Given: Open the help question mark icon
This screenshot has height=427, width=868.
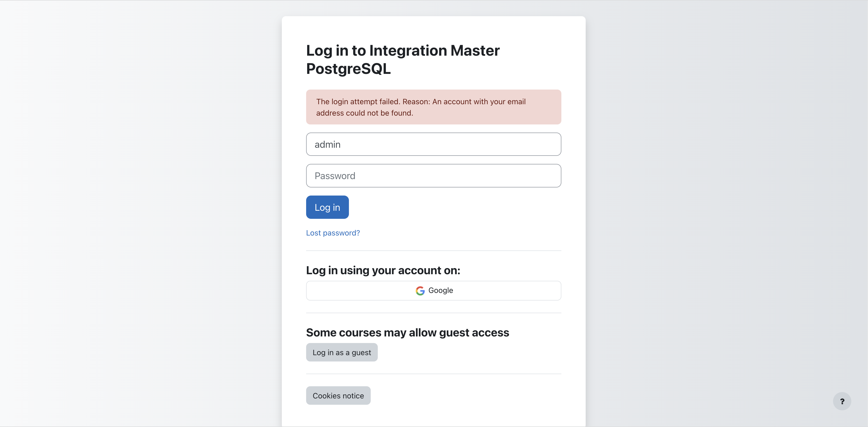Looking at the screenshot, I should pos(842,401).
